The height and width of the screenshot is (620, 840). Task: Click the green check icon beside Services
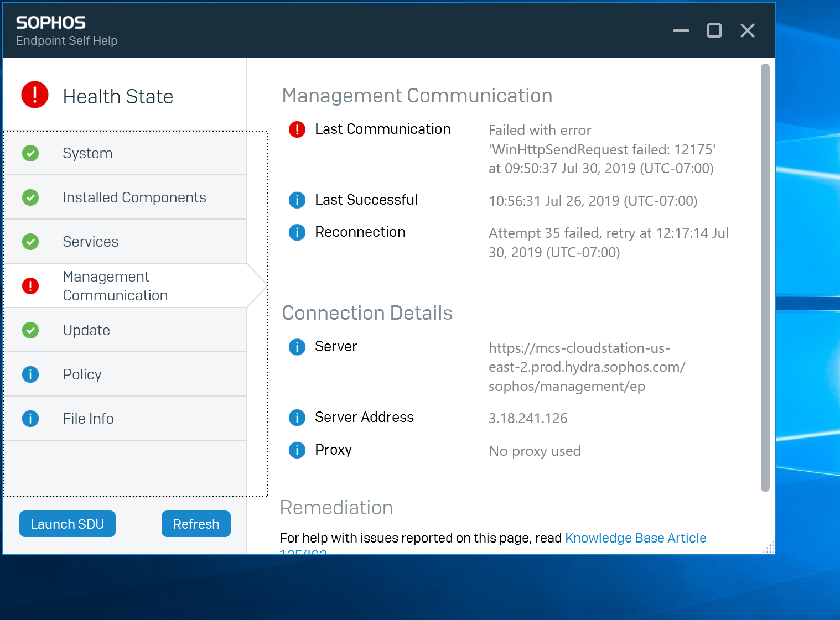[x=30, y=242]
